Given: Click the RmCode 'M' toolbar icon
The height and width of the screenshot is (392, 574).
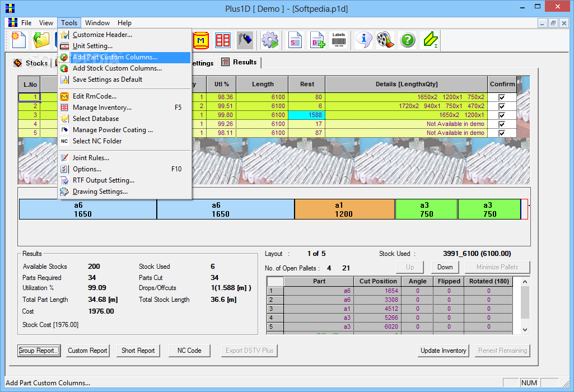Looking at the screenshot, I should point(200,40).
